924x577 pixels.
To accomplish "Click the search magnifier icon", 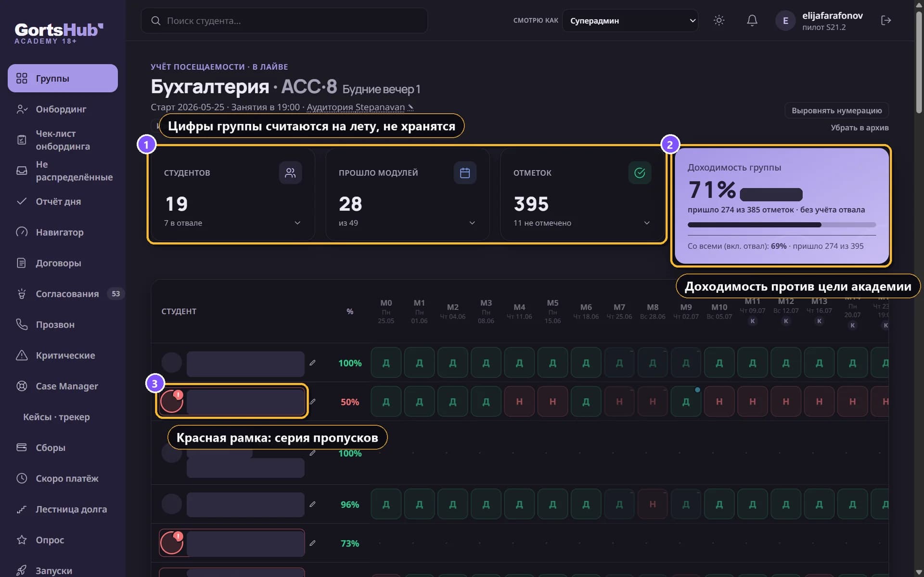I will pyautogui.click(x=156, y=21).
